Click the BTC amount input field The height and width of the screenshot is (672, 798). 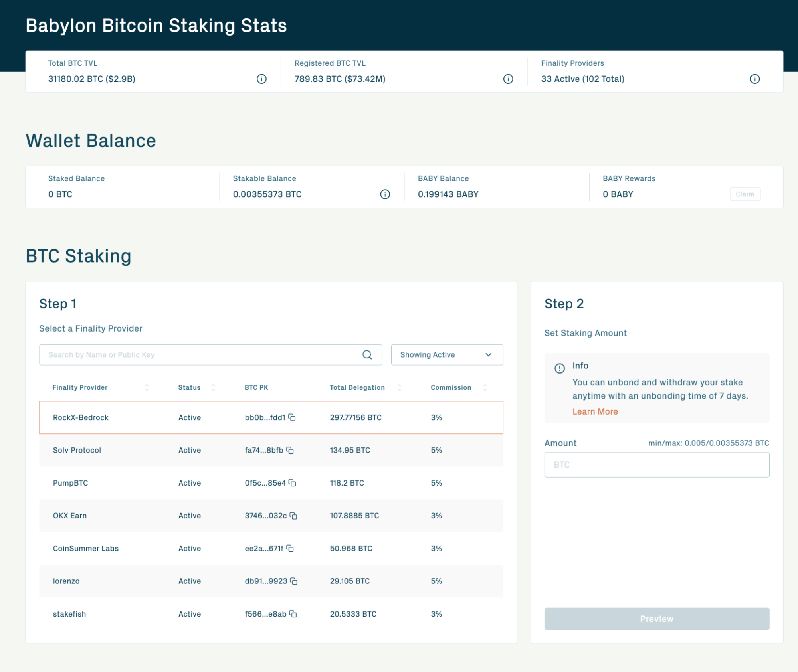coord(657,464)
